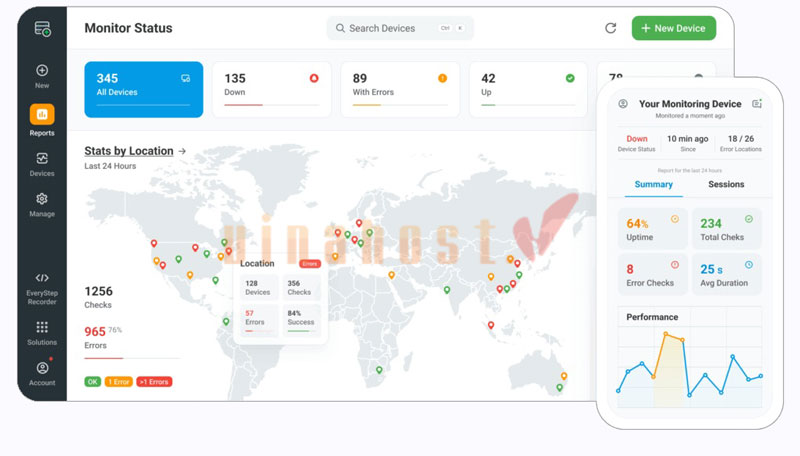Go to Devices in sidebar

pyautogui.click(x=42, y=164)
